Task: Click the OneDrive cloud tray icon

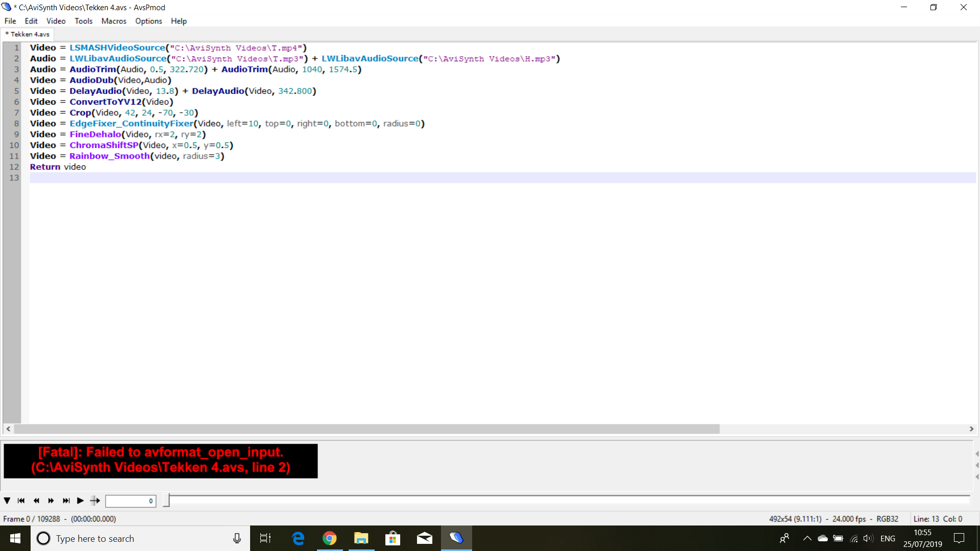Action: coord(823,538)
